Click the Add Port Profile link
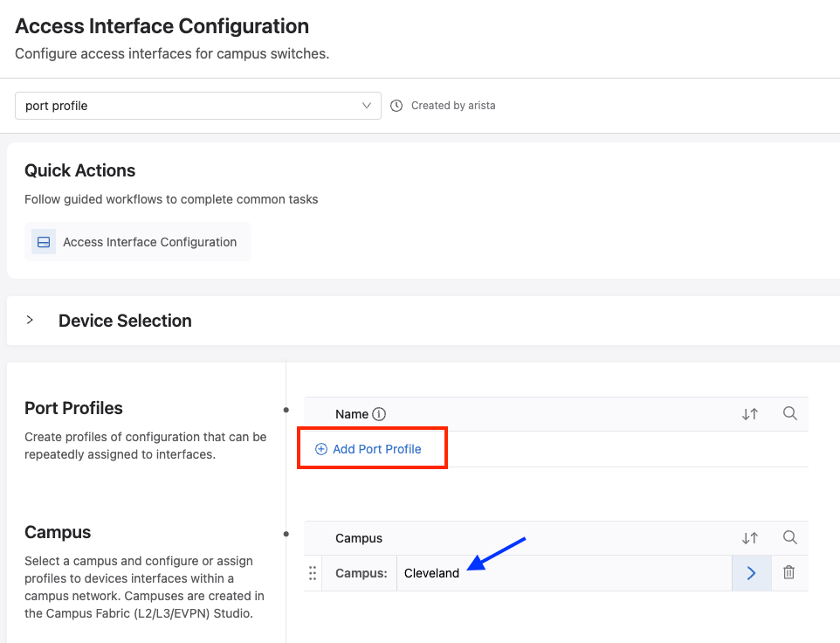840x643 pixels. (377, 449)
